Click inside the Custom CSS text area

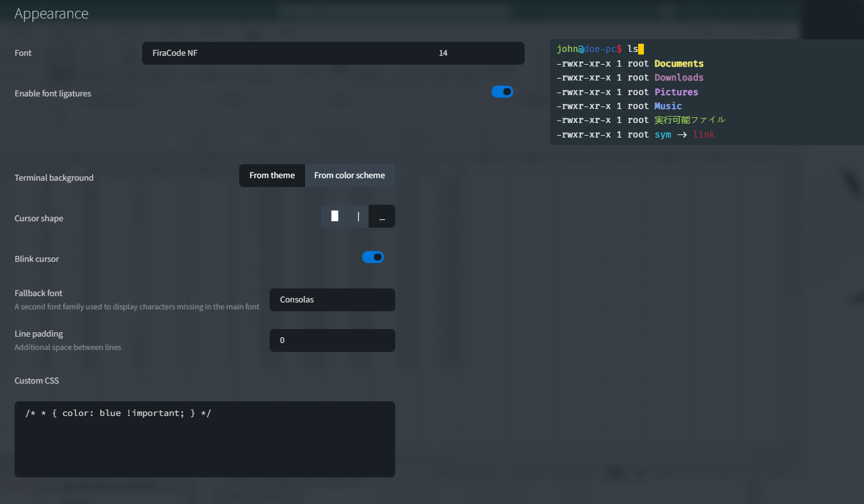[205, 439]
